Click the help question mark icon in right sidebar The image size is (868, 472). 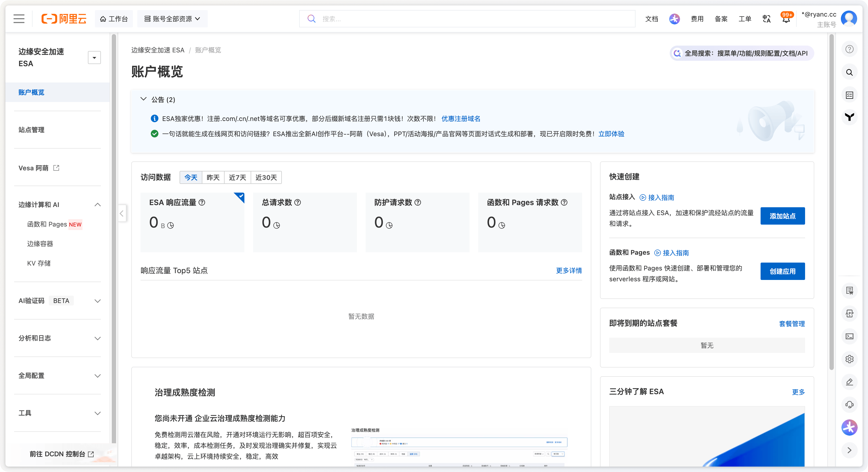850,49
